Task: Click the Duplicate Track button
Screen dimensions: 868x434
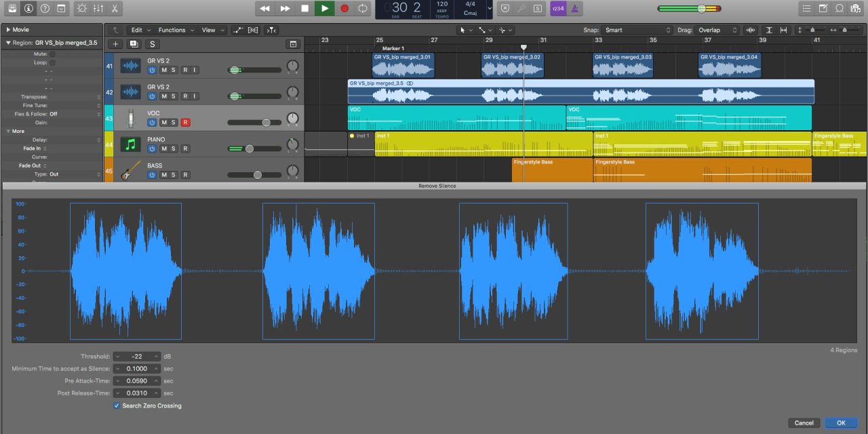Action: [x=134, y=44]
